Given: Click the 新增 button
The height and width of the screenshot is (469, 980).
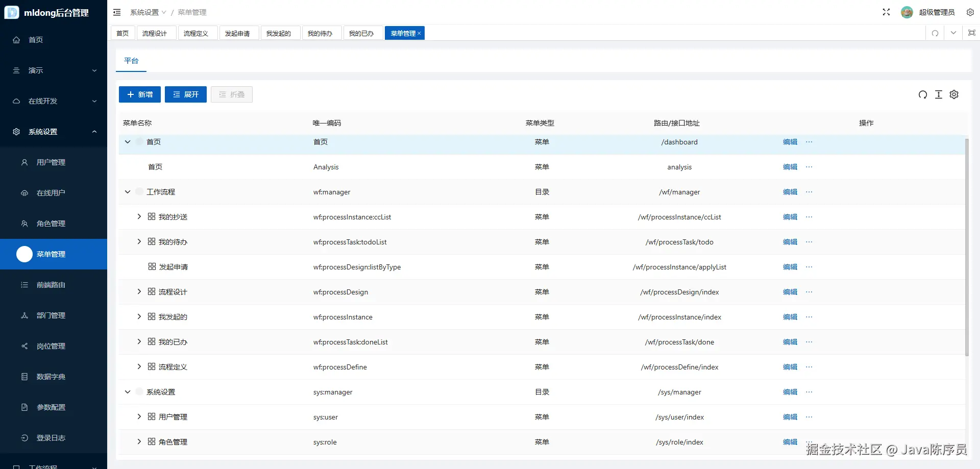Looking at the screenshot, I should pos(140,94).
